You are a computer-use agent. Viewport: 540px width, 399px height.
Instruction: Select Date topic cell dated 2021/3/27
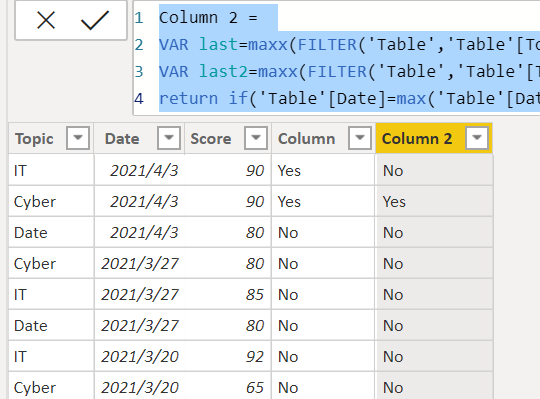pos(51,325)
